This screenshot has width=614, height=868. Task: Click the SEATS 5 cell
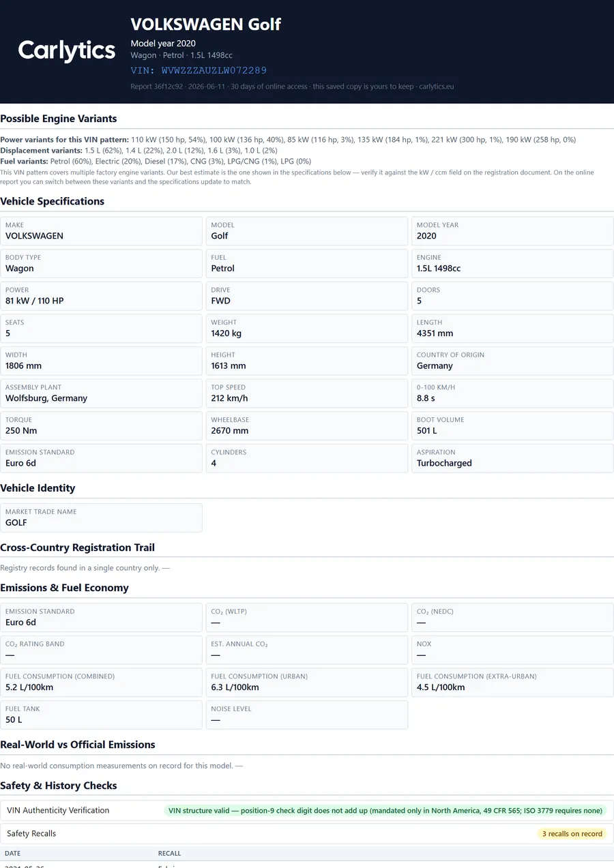(x=102, y=329)
